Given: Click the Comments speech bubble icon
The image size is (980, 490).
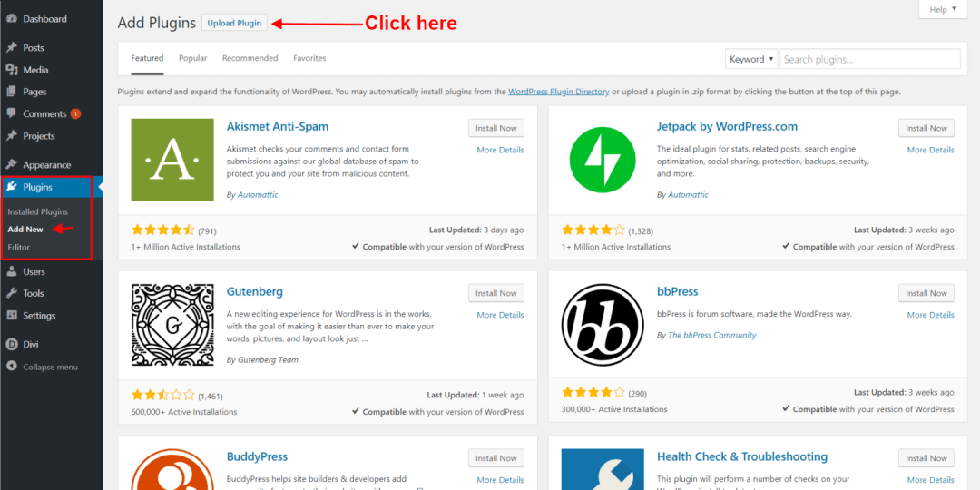Looking at the screenshot, I should click(x=11, y=113).
